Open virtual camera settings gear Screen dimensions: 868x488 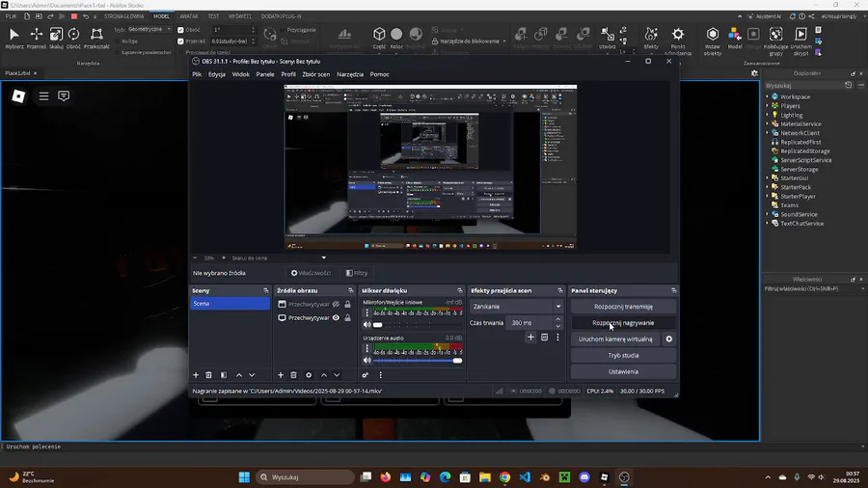point(668,339)
